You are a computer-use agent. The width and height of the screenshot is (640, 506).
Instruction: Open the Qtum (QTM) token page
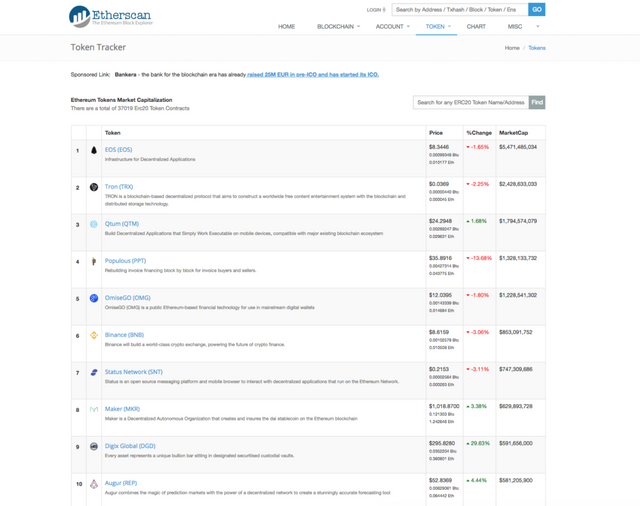click(x=122, y=224)
